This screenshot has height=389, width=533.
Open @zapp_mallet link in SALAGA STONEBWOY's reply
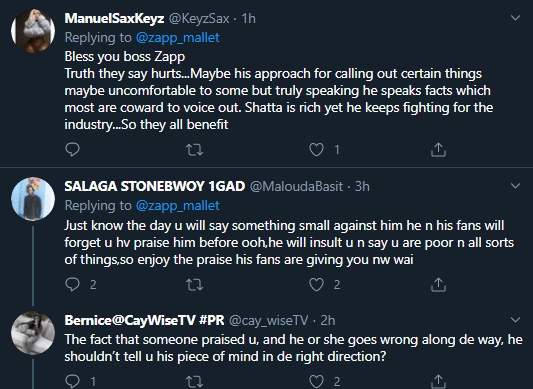[177, 205]
